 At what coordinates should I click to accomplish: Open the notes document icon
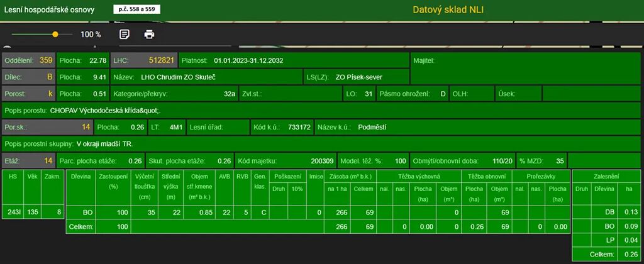[125, 35]
